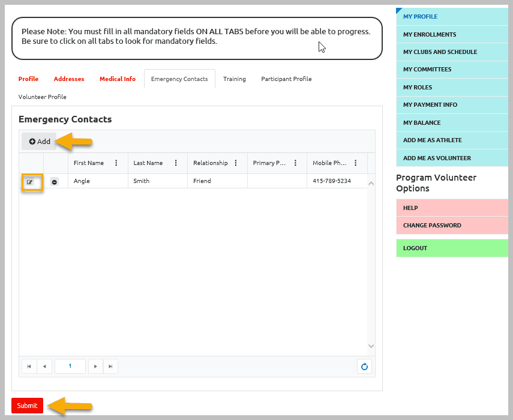
Task: Click the page number field
Action: 70,367
